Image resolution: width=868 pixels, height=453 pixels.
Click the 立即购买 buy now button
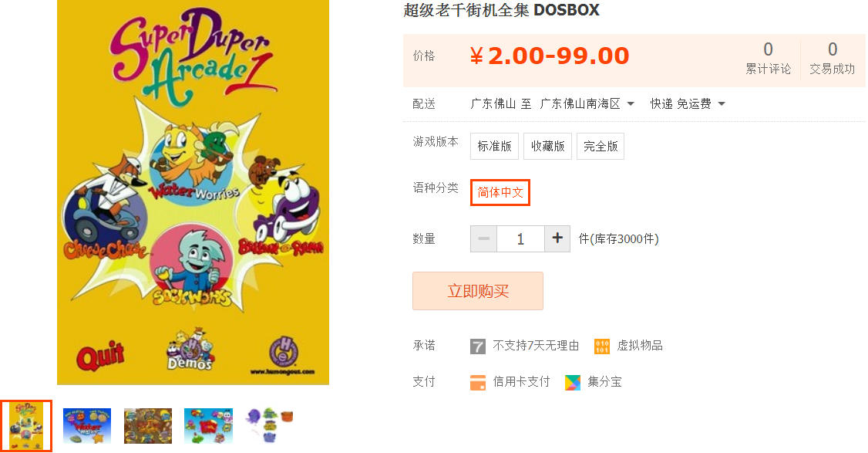pos(478,291)
